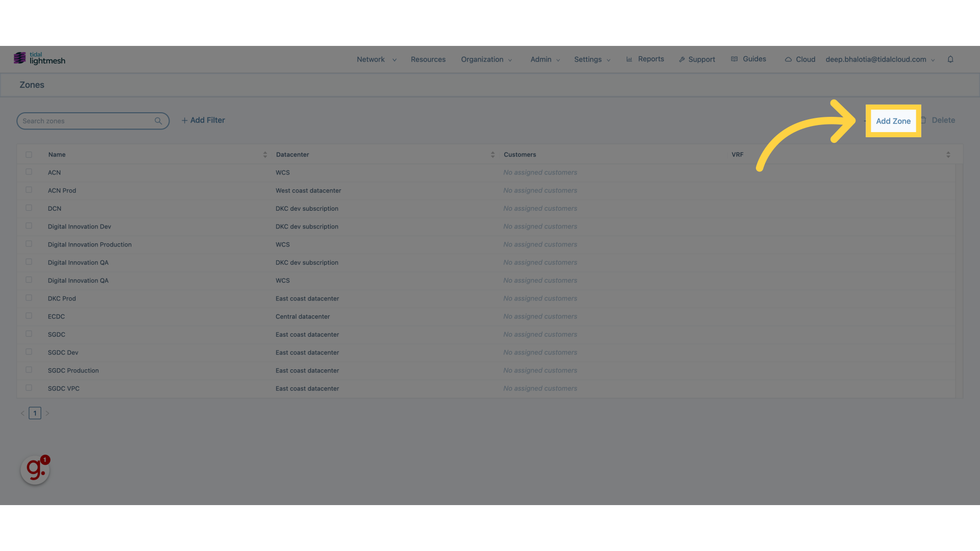The height and width of the screenshot is (551, 980).
Task: Click the ECDC zone name
Action: tap(56, 316)
